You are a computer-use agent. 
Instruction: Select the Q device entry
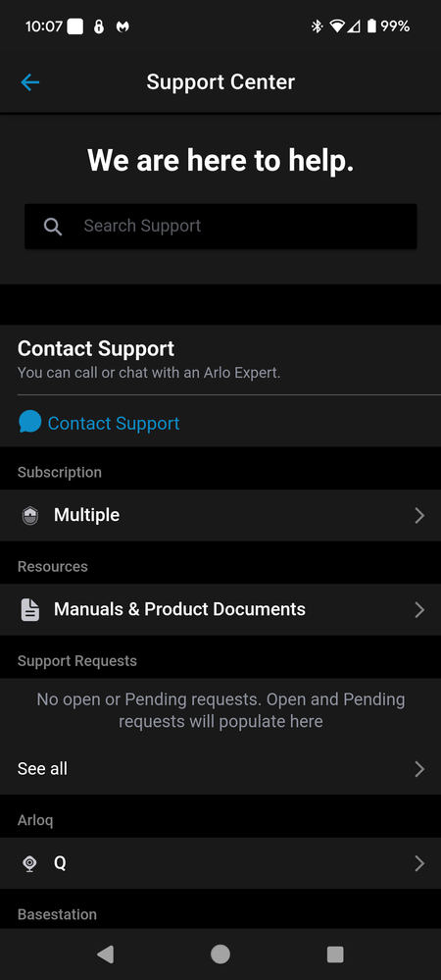[220, 863]
